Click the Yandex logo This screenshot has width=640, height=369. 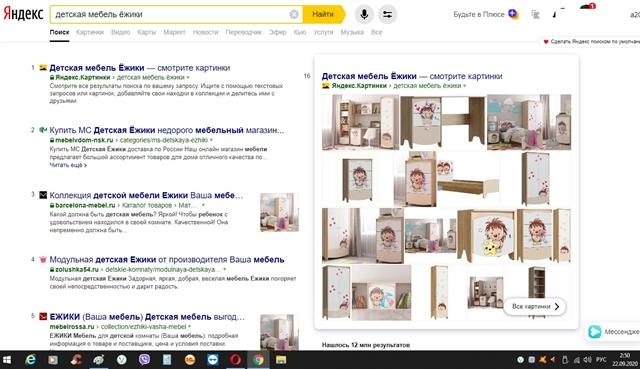[x=23, y=14]
